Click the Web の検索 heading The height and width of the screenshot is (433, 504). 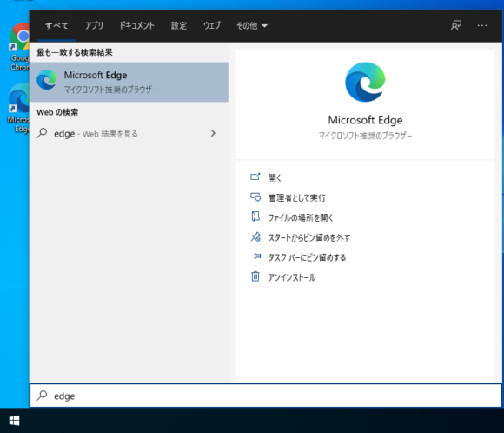(57, 112)
